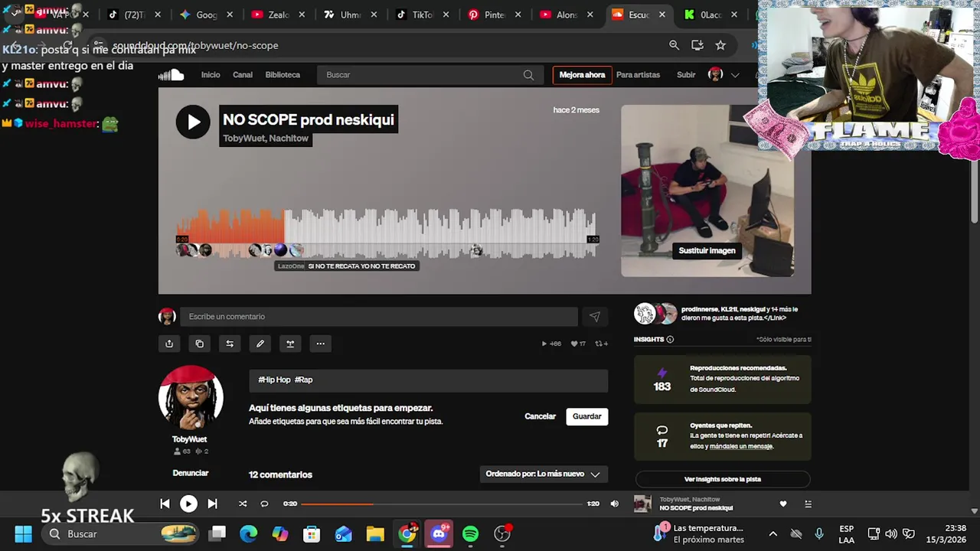Click ToByWuet profile avatar image

tap(191, 398)
